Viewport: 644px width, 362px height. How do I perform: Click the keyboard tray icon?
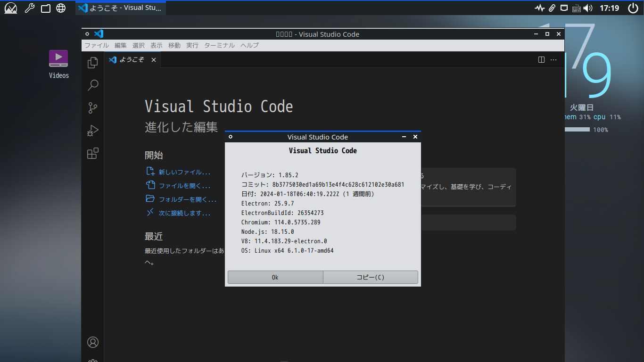click(576, 8)
